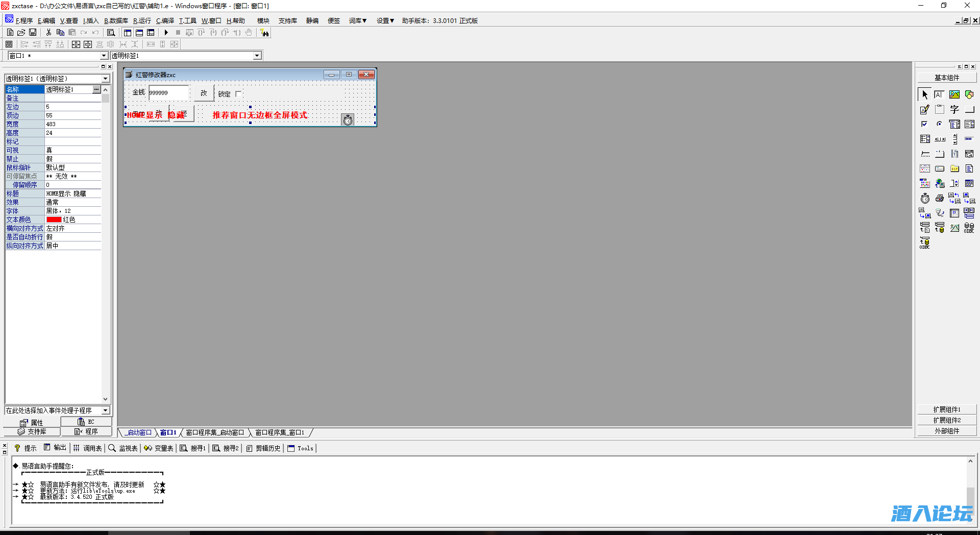This screenshot has width=980, height=535.
Task: Click the New file toolbar icon
Action: coord(10,32)
